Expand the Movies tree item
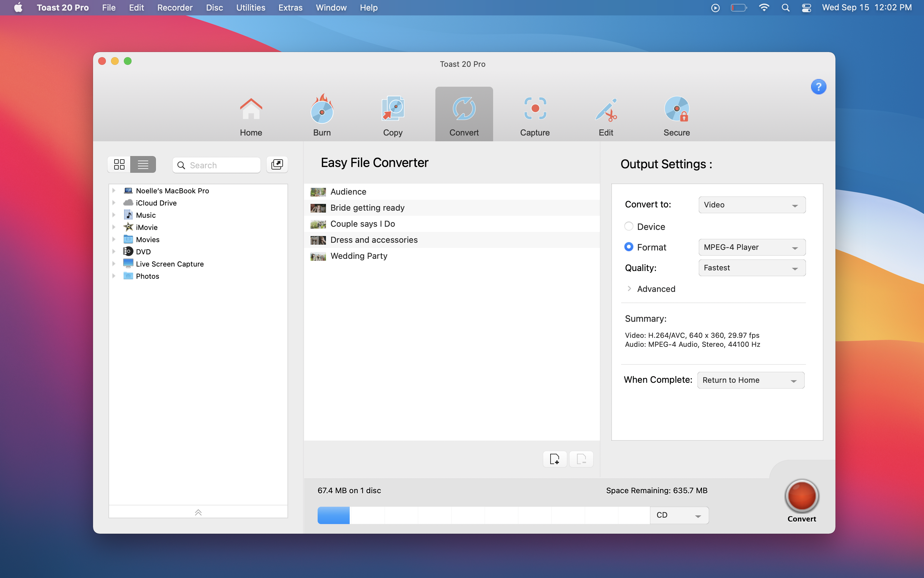Image resolution: width=924 pixels, height=578 pixels. pyautogui.click(x=114, y=239)
